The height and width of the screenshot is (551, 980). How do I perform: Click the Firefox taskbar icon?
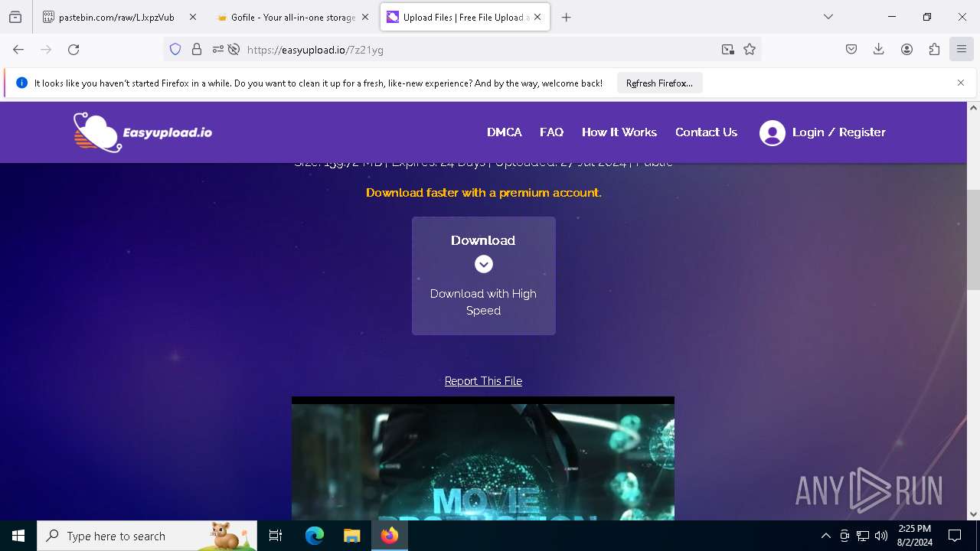390,536
